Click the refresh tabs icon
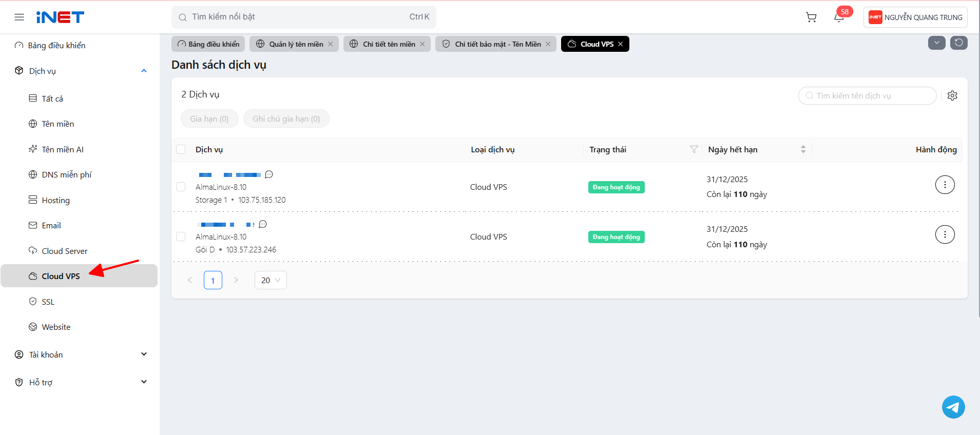This screenshot has width=980, height=435. [959, 43]
